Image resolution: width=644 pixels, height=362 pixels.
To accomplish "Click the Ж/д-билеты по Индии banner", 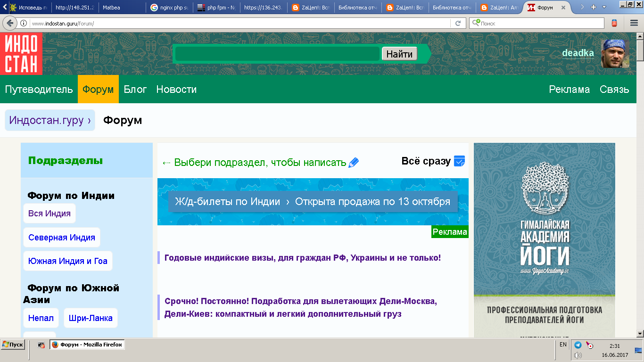I will tap(313, 202).
